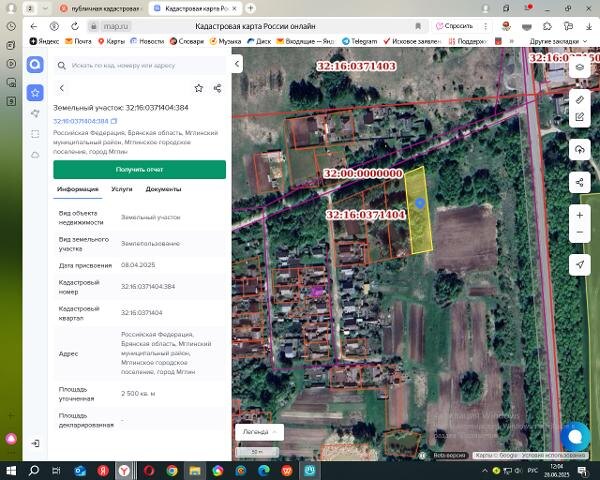
Task: Switch to the Услуги tab
Action: (x=122, y=189)
